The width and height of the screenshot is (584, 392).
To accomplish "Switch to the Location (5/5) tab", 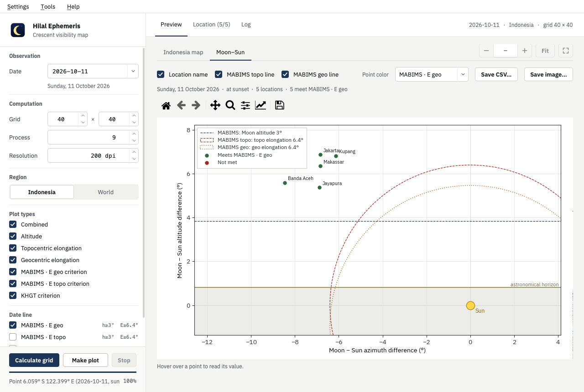I will (212, 25).
